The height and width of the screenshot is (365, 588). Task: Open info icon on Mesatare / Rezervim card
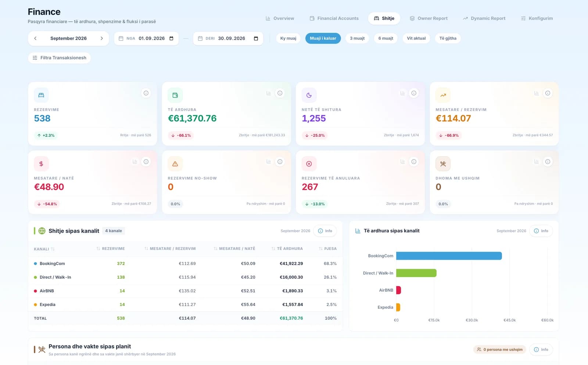[548, 93]
